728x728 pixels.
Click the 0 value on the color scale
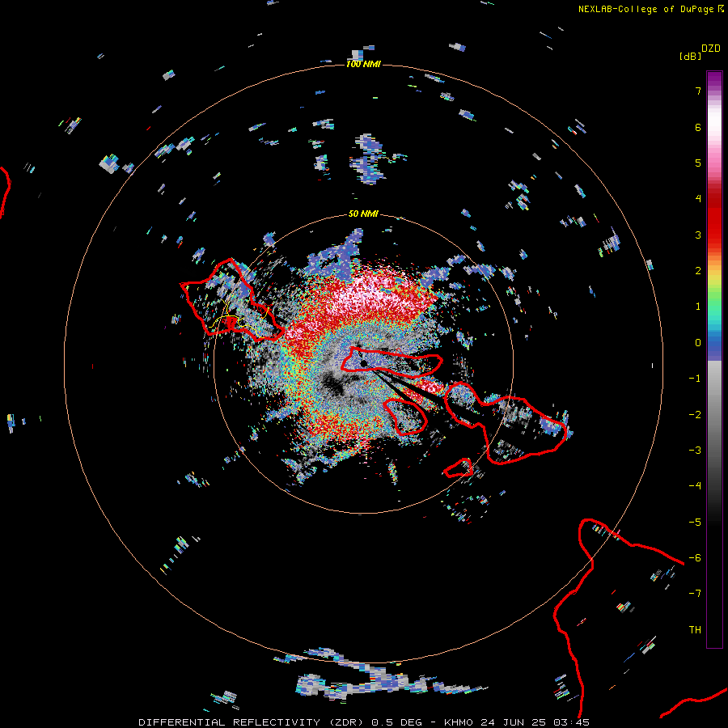click(x=698, y=343)
